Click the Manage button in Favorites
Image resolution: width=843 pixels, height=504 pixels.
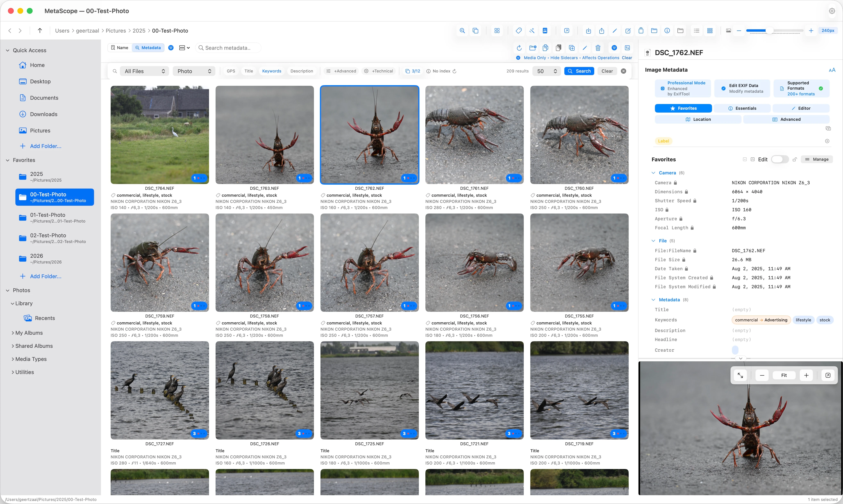pos(817,159)
